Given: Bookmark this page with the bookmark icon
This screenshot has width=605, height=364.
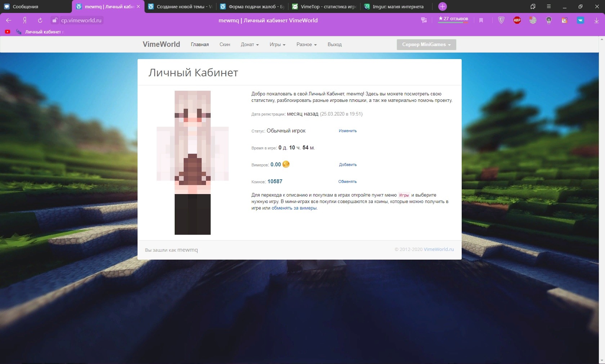Looking at the screenshot, I should [x=481, y=21].
